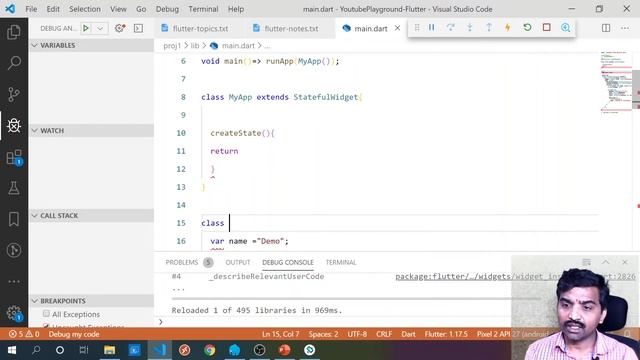Click the Step Out debug button
The width and height of the screenshot is (640, 360).
click(489, 27)
